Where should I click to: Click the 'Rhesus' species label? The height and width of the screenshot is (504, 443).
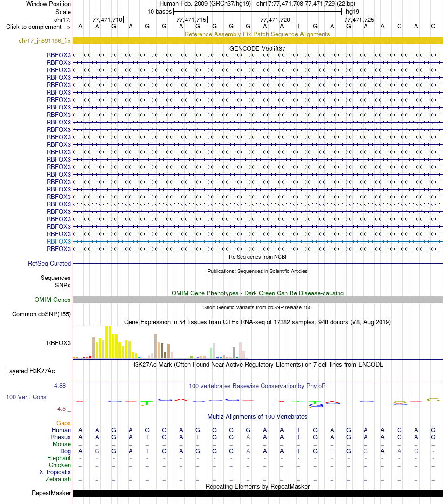pos(61,437)
